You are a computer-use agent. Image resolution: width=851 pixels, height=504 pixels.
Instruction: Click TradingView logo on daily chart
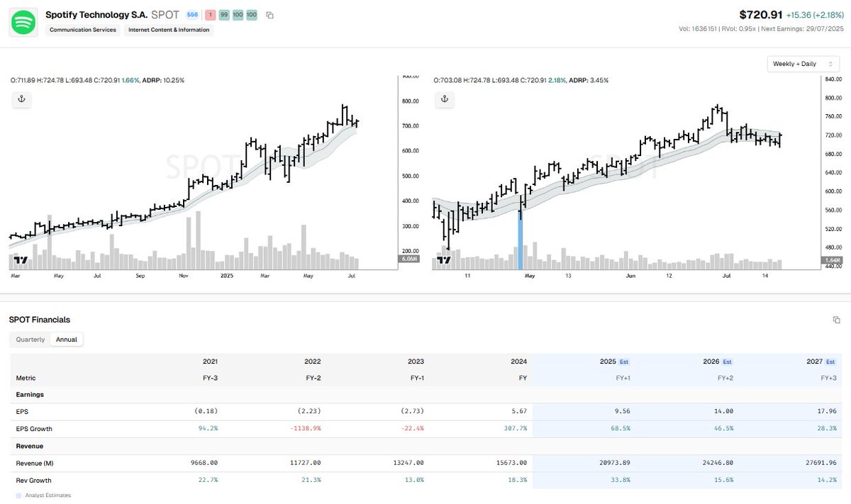tap(444, 260)
